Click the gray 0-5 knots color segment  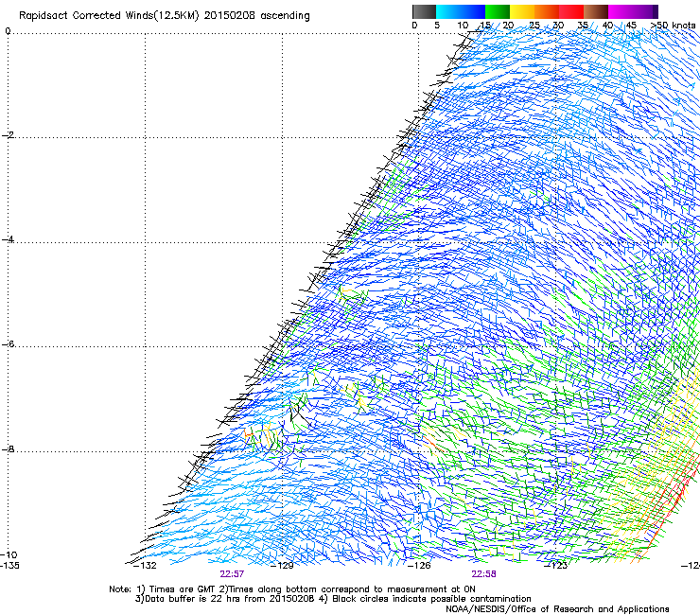[x=424, y=11]
